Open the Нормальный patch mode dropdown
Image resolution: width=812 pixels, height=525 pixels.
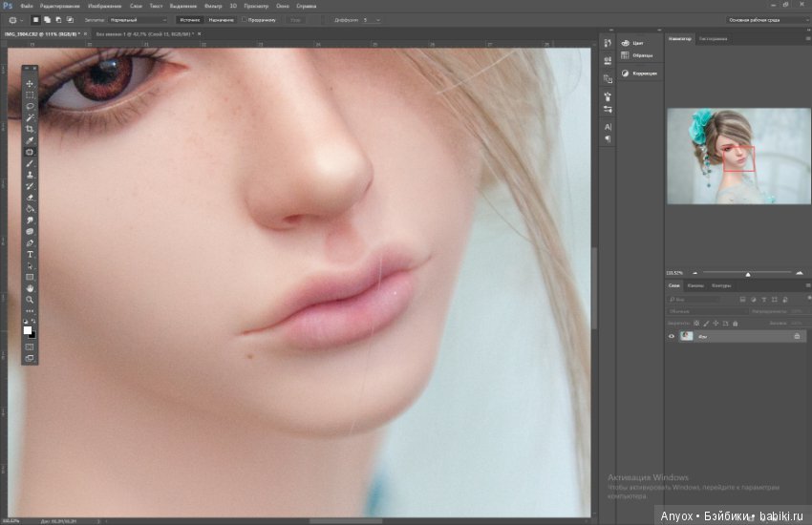pos(138,20)
